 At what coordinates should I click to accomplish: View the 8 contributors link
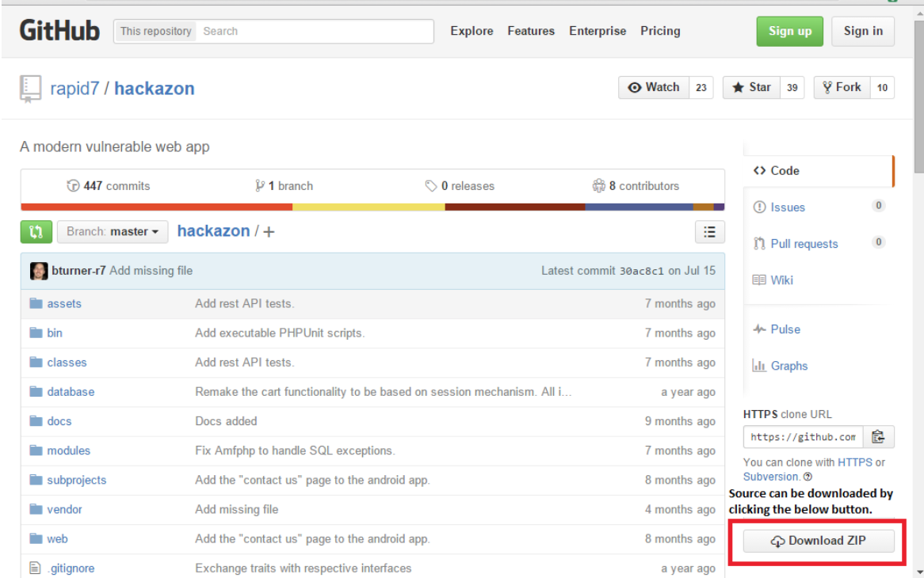tap(636, 186)
